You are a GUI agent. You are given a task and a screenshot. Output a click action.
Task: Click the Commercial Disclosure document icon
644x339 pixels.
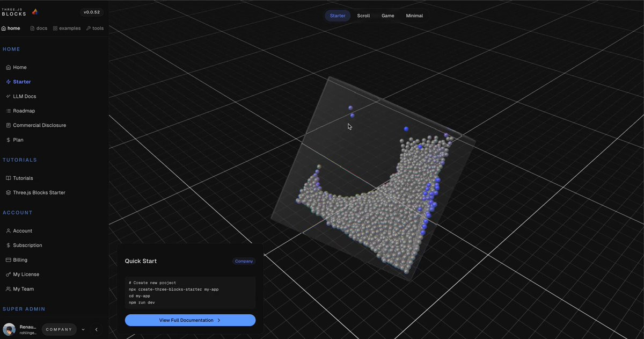8,125
